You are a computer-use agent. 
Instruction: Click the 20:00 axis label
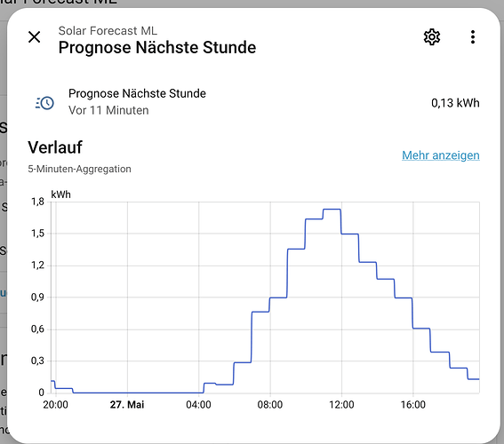point(56,405)
